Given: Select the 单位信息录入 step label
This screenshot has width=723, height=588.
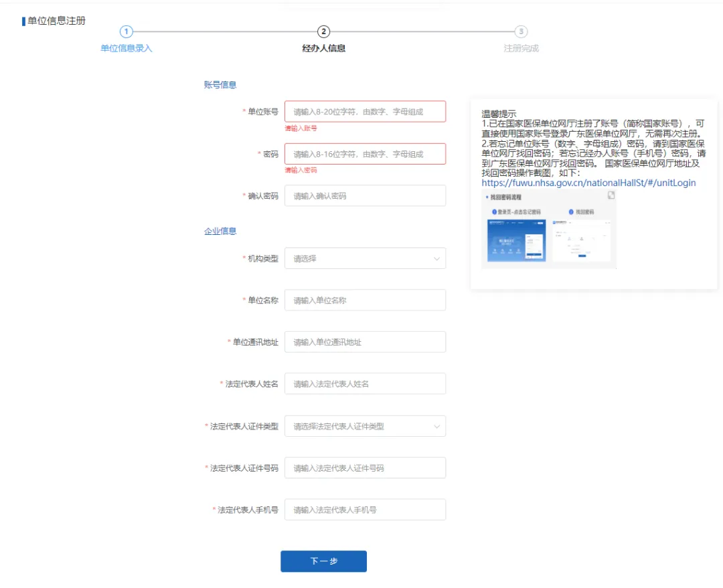Looking at the screenshot, I should tap(127, 48).
